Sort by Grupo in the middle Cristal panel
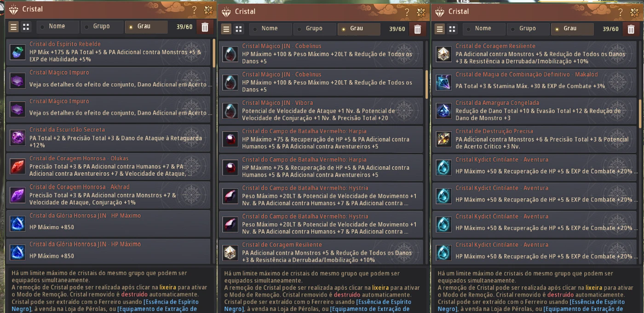 tap(315, 29)
